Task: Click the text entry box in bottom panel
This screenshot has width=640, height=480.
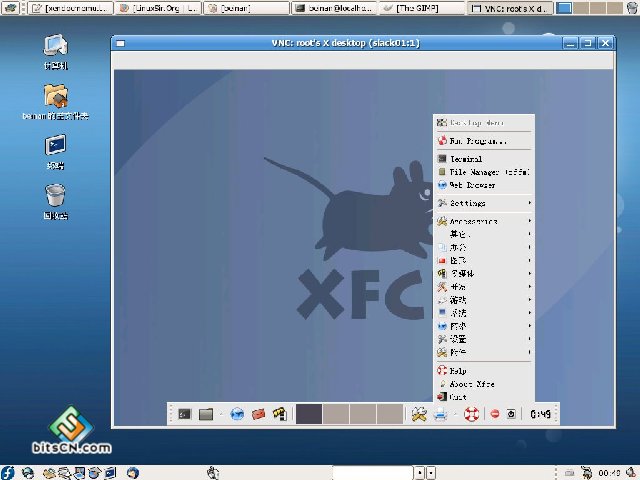Action: coord(373,473)
